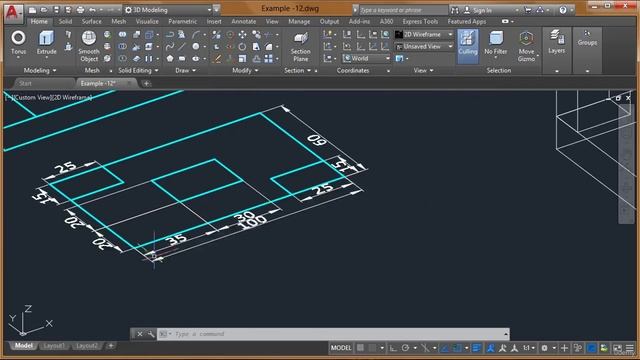Click the Array tool in Modify panel

point(269,58)
